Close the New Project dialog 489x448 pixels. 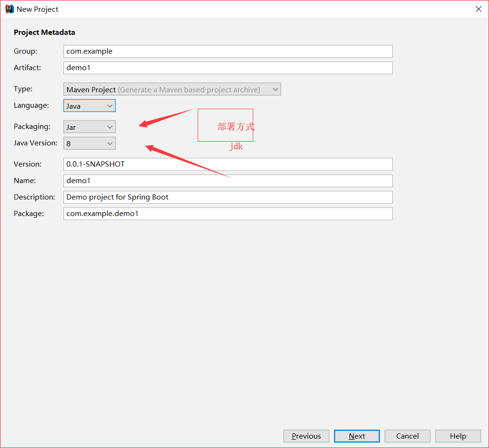478,9
